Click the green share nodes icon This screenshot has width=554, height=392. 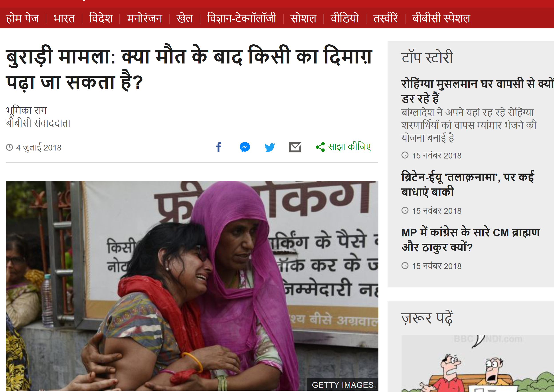point(320,147)
